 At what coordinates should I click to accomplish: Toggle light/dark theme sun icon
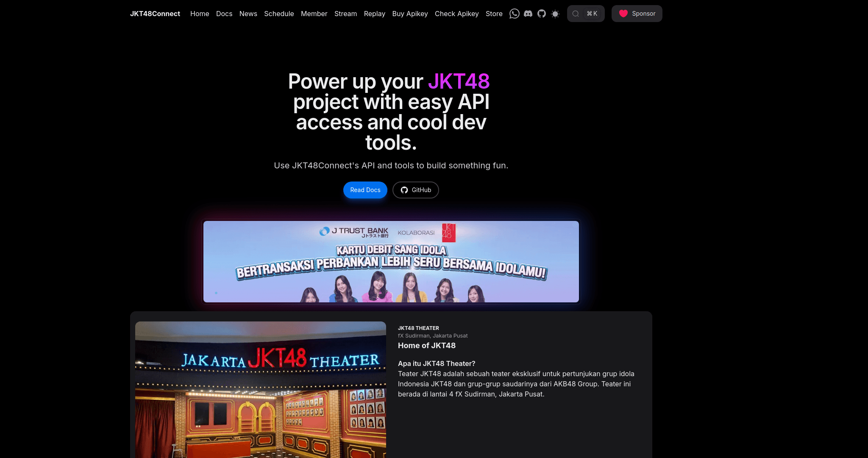tap(555, 14)
